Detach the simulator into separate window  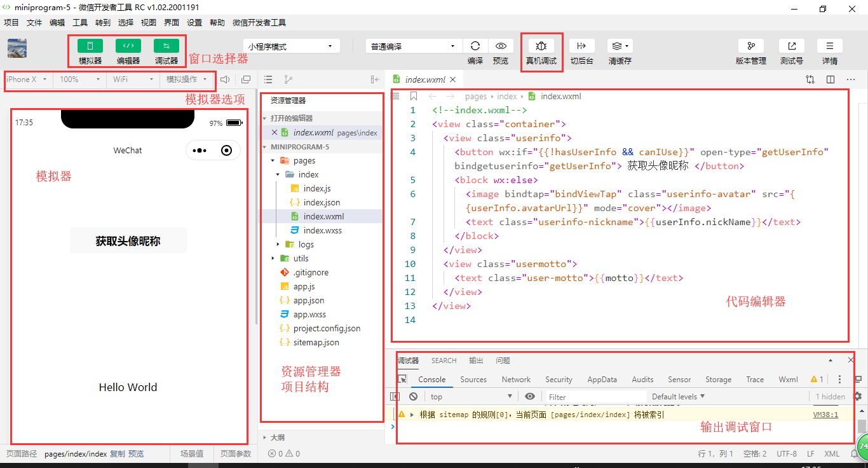(246, 79)
